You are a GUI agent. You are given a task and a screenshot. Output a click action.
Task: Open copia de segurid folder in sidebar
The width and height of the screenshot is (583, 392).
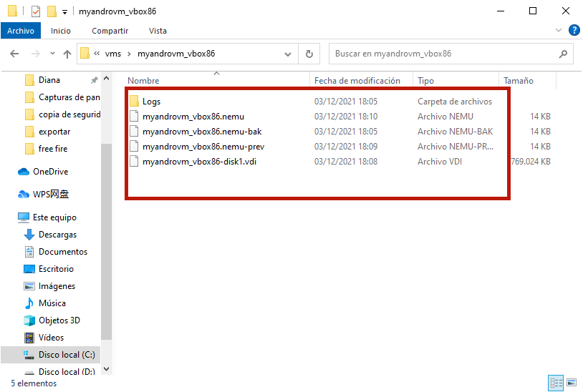click(x=69, y=114)
